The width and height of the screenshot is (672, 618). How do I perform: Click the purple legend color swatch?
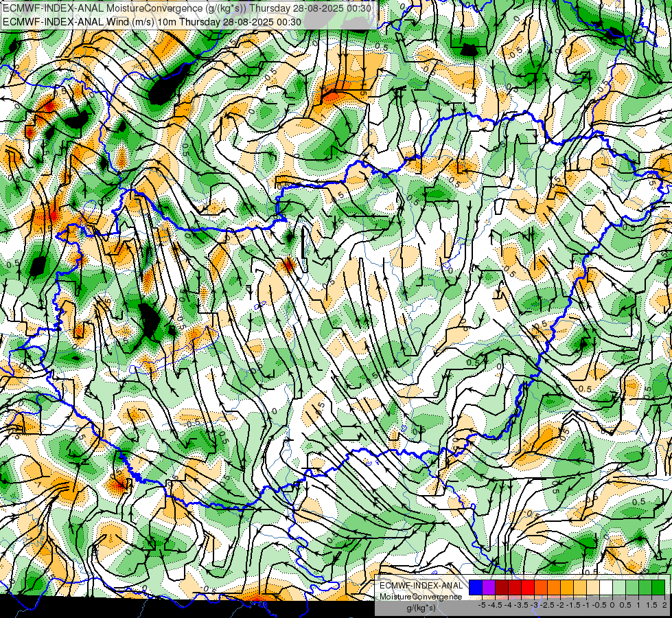(x=489, y=588)
